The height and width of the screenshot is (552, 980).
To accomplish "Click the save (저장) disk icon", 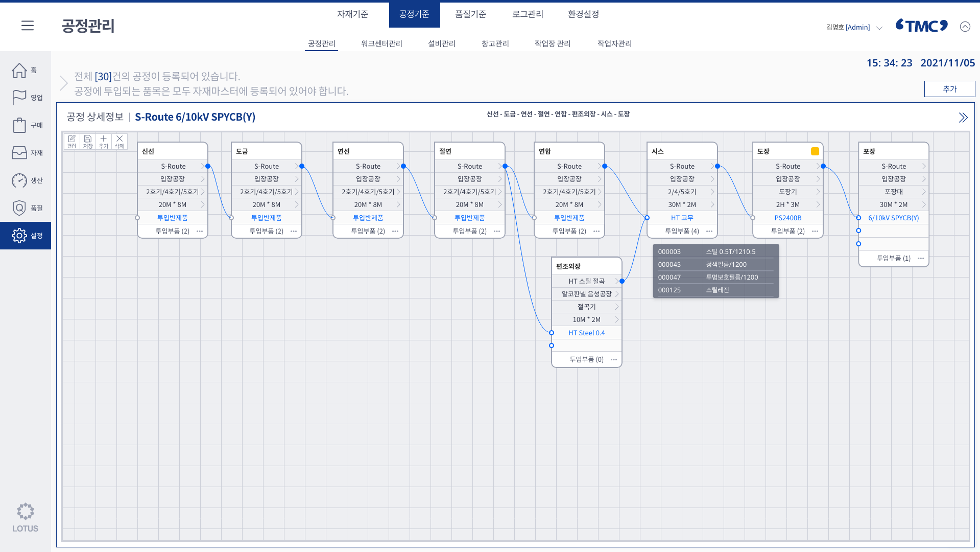I will point(88,141).
